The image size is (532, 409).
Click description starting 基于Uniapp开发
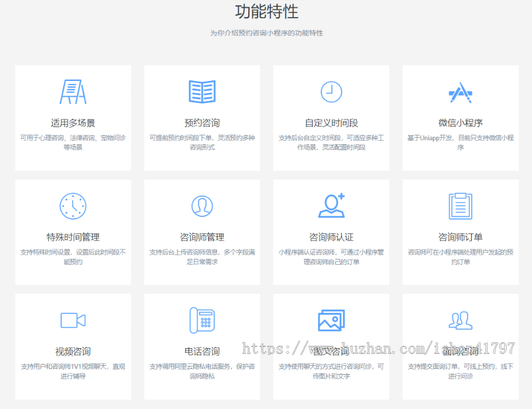point(460,142)
